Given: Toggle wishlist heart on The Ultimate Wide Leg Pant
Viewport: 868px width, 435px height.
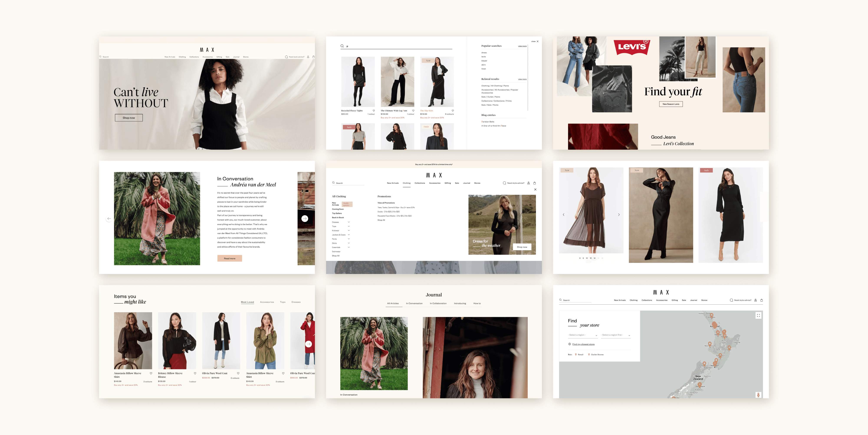Looking at the screenshot, I should click(413, 110).
